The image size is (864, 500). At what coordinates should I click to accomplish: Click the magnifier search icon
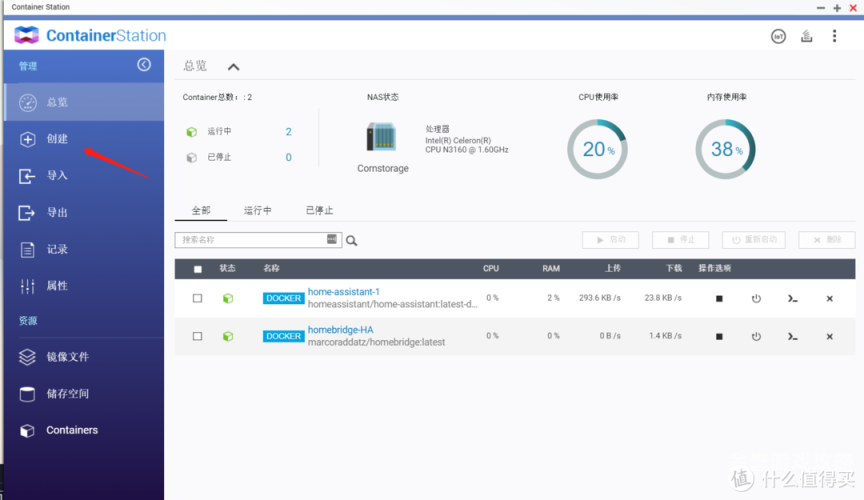[352, 240]
